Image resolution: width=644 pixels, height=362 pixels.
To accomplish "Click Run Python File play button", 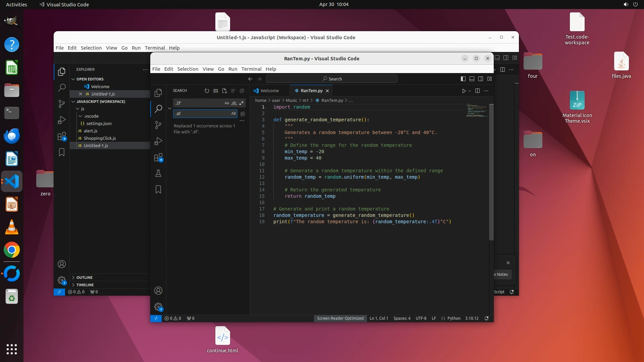I will (x=464, y=91).
